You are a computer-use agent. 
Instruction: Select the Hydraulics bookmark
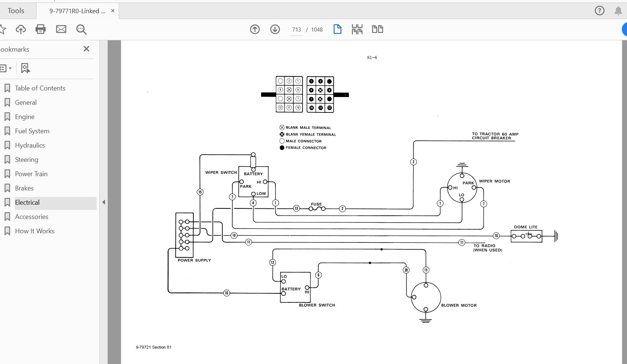tap(30, 145)
